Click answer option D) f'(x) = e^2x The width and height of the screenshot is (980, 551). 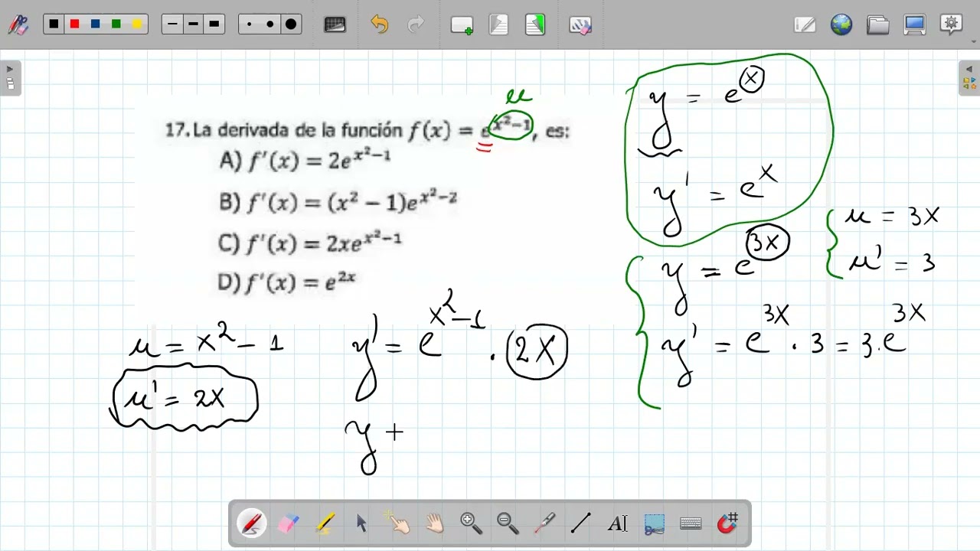(x=286, y=282)
